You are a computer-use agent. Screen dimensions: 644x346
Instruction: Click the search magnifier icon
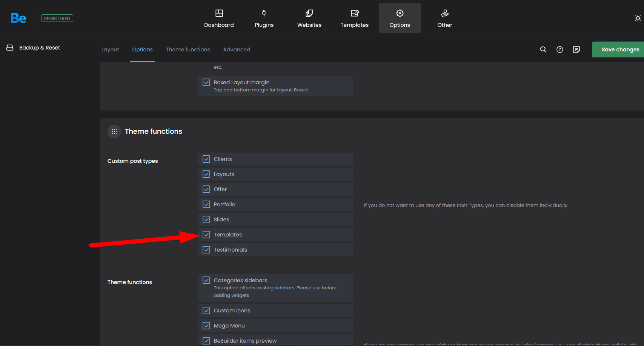[543, 49]
